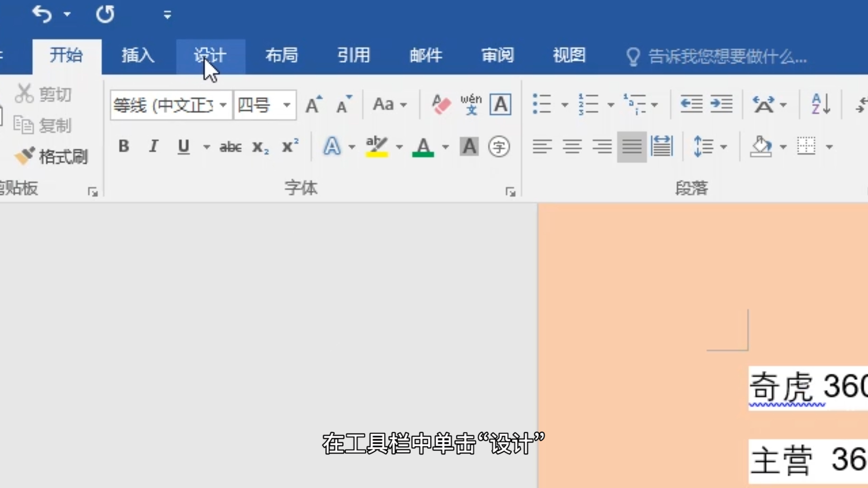Screen dimensions: 868x488
Task: Click the Decrease Font Size icon
Action: point(344,104)
